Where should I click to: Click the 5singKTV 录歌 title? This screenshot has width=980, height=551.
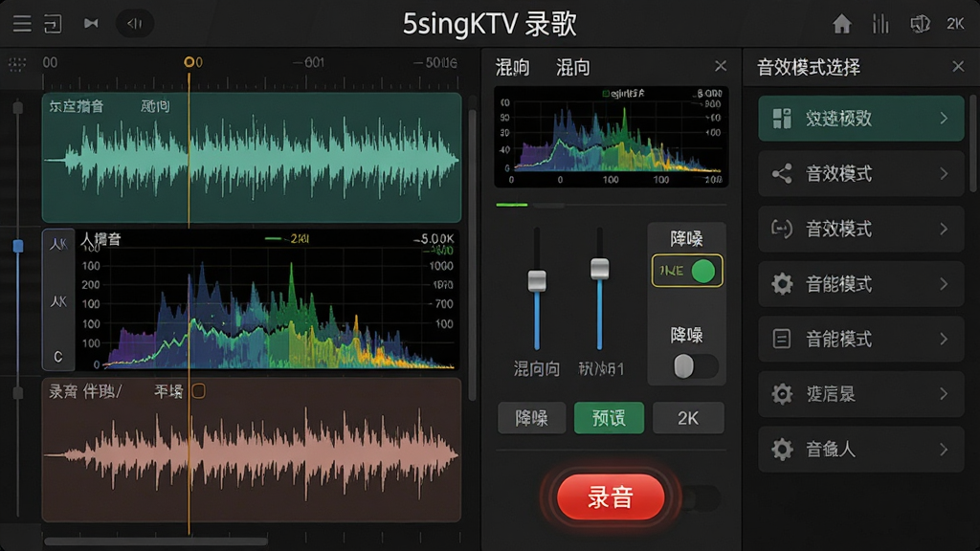coord(489,24)
